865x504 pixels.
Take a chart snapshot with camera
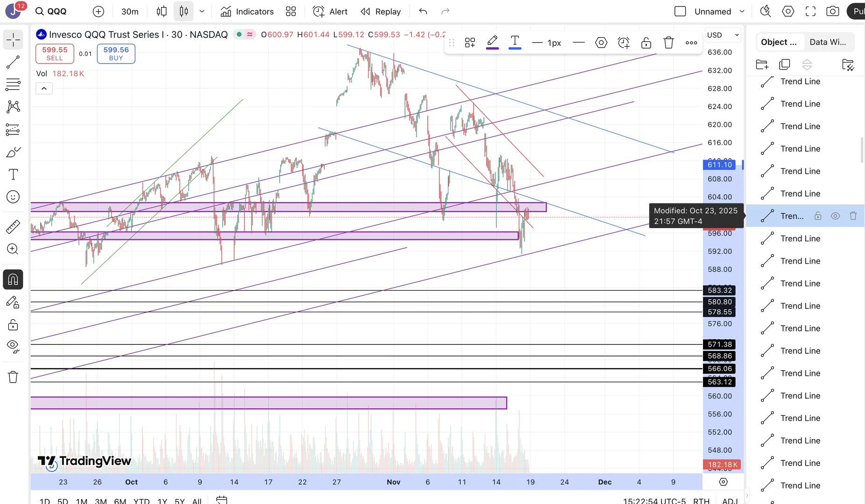pos(833,12)
